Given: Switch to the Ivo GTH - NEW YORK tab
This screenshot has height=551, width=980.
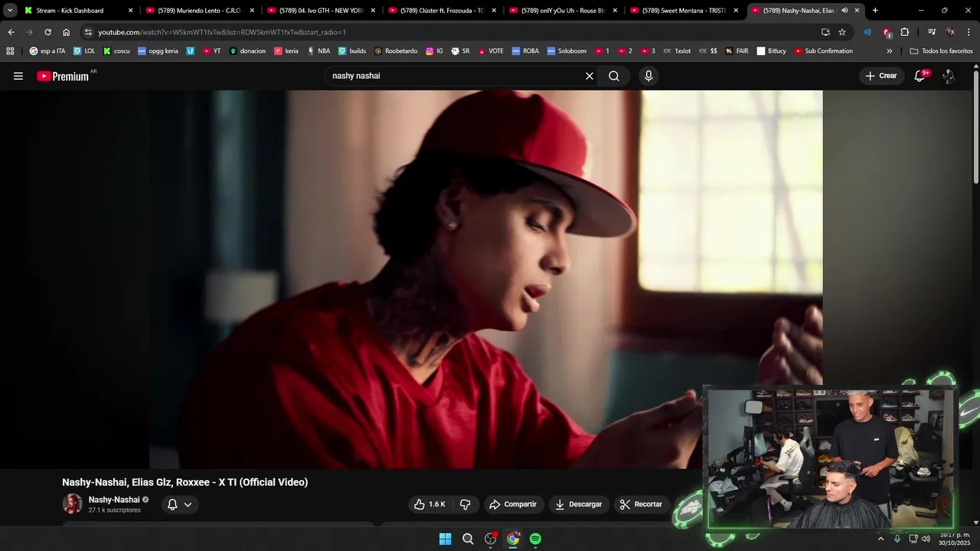Looking at the screenshot, I should coord(321,11).
